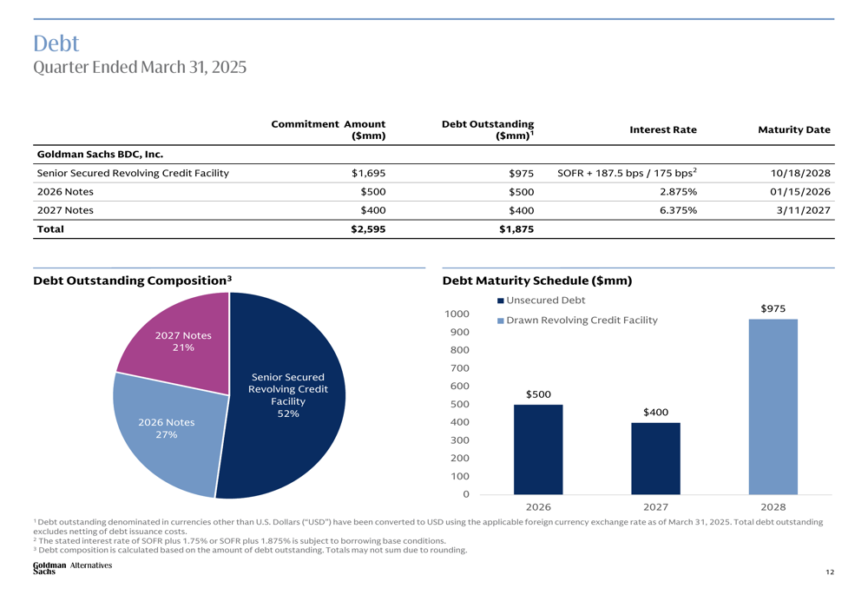Select the '2027 Notes 21%' pie slice
This screenshot has height=595, width=868.
pos(182,341)
